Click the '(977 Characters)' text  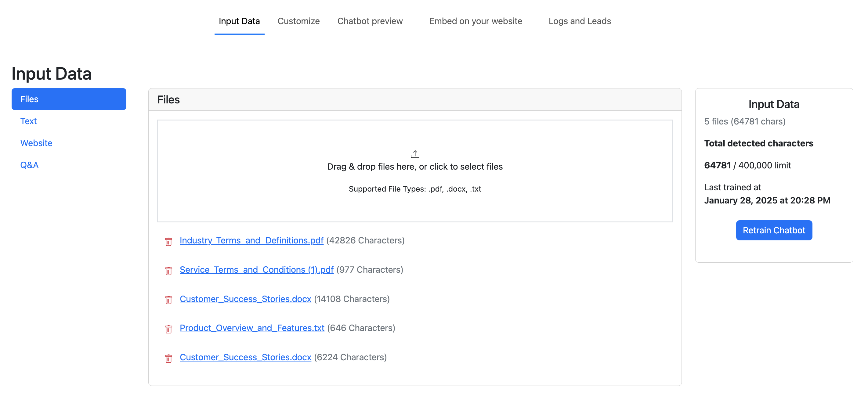pos(370,270)
